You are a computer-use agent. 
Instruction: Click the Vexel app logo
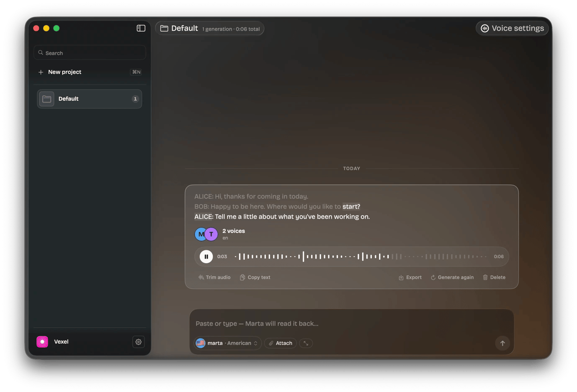pyautogui.click(x=42, y=342)
